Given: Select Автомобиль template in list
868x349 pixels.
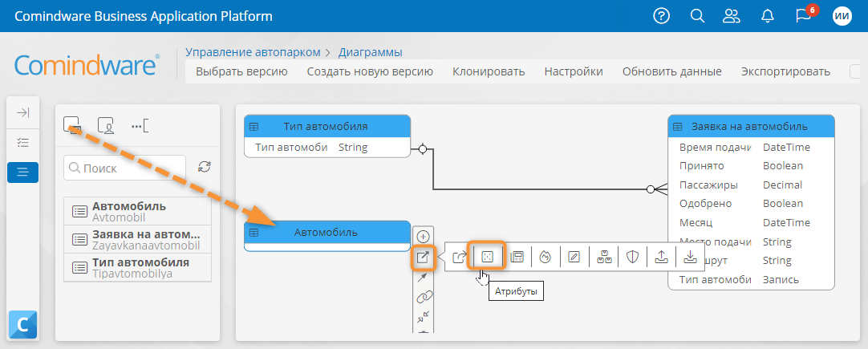Looking at the screenshot, I should click(x=137, y=211).
